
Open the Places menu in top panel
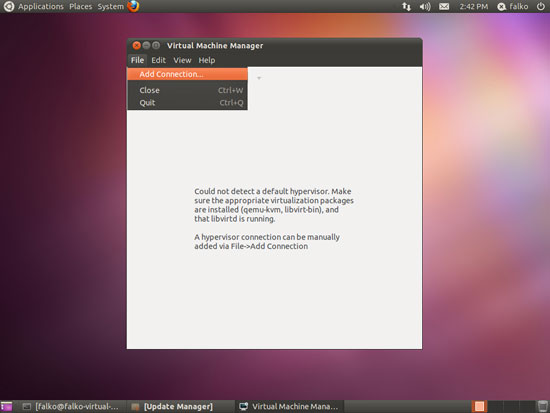(x=80, y=6)
